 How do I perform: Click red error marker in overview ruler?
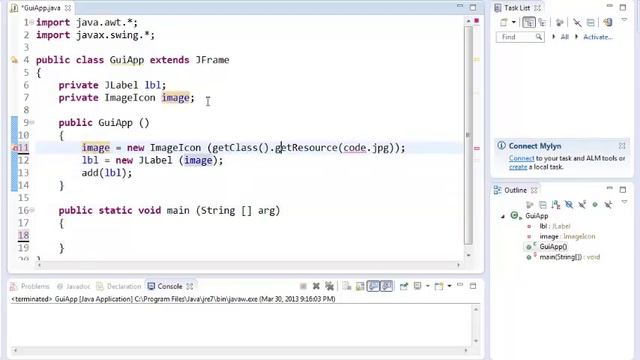pyautogui.click(x=476, y=148)
